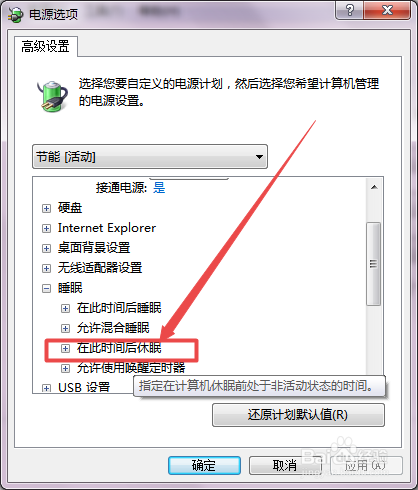Expand the 无线适配器设置 node

46,268
